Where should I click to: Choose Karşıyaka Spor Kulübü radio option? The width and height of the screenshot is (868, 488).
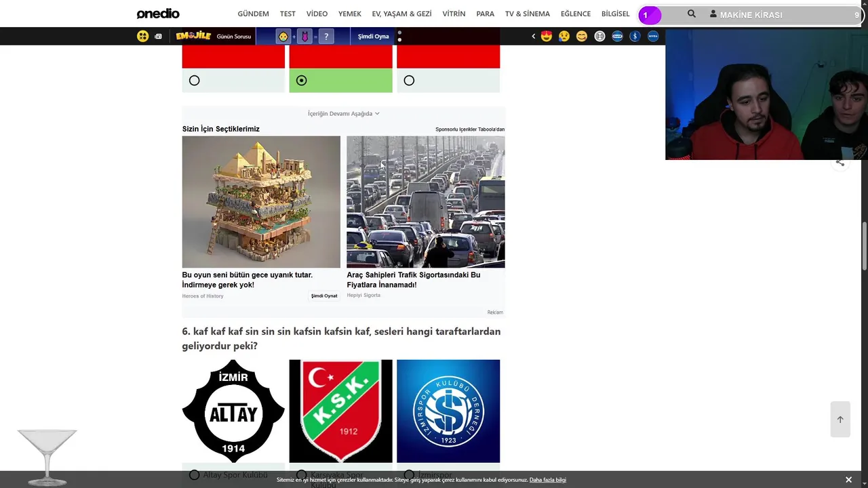302,475
